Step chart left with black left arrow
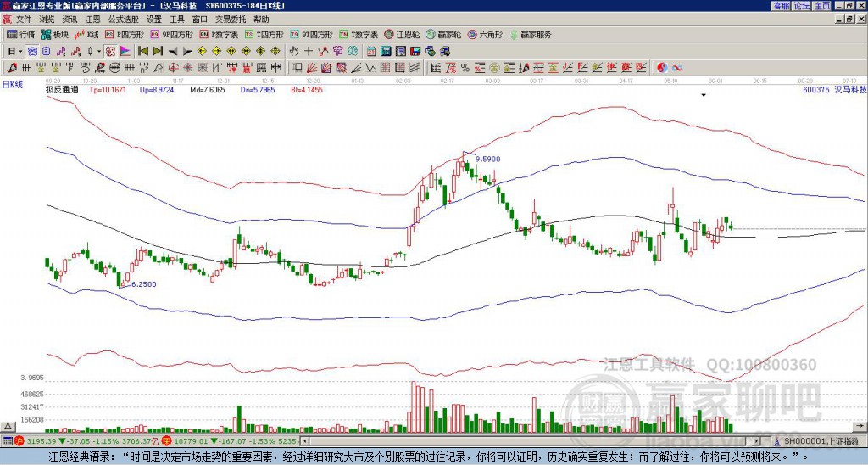Image resolution: width=868 pixels, height=465 pixels. pyautogui.click(x=173, y=52)
